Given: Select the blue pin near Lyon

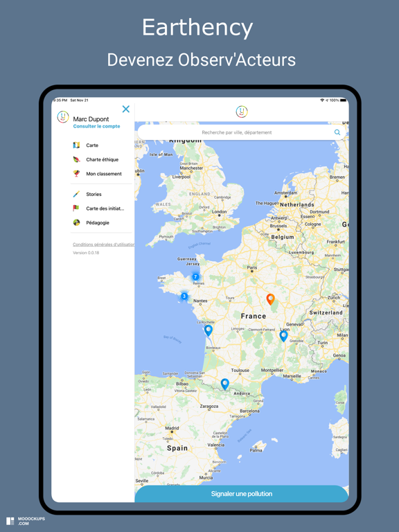Looking at the screenshot, I should [283, 336].
